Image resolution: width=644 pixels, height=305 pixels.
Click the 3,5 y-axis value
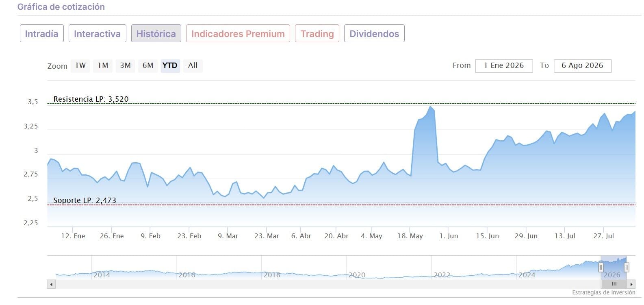click(33, 102)
